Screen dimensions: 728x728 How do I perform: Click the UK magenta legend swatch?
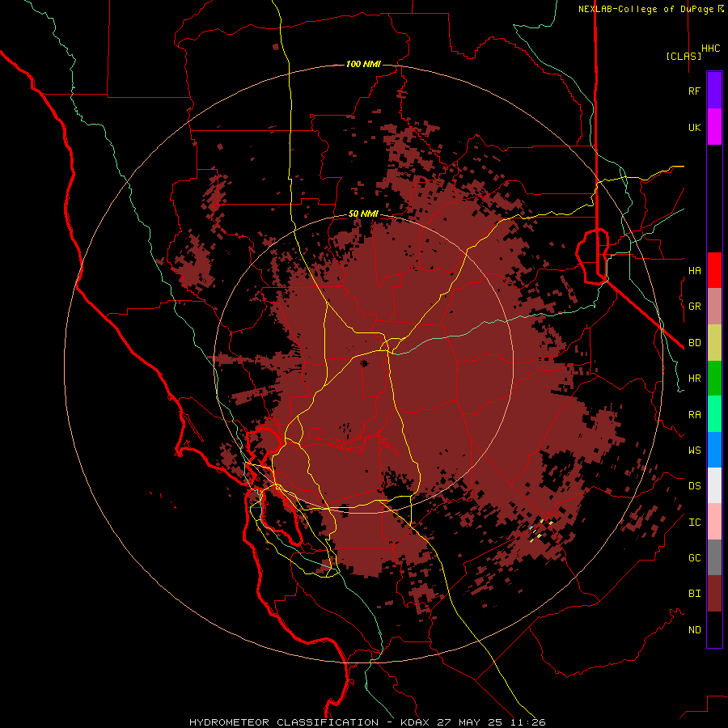coord(714,127)
